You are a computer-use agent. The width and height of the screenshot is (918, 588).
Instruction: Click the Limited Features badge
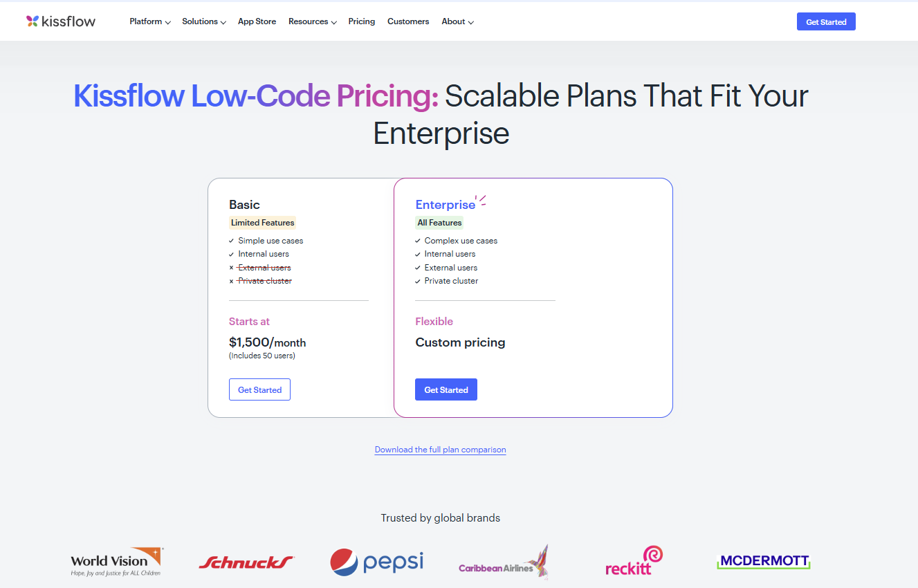click(x=263, y=223)
